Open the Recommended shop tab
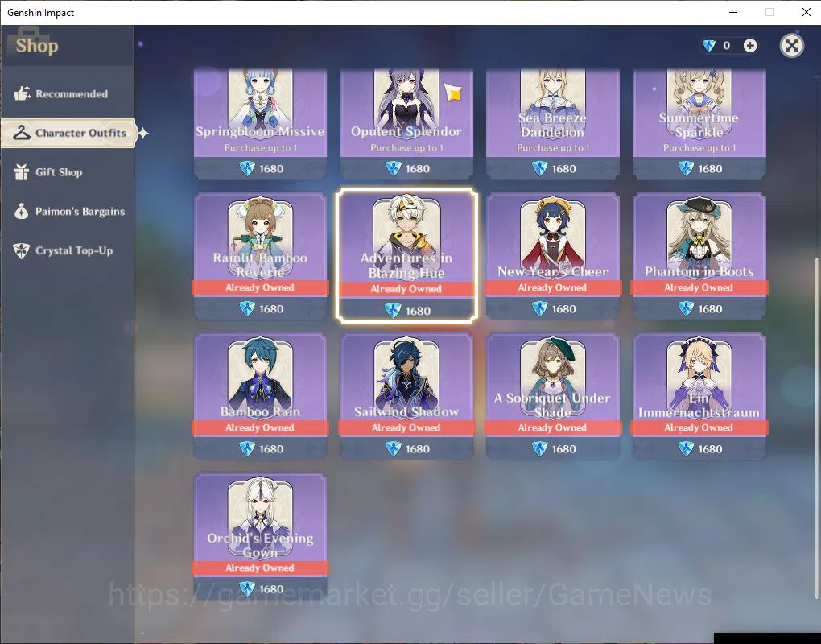This screenshot has height=644, width=821. click(67, 93)
